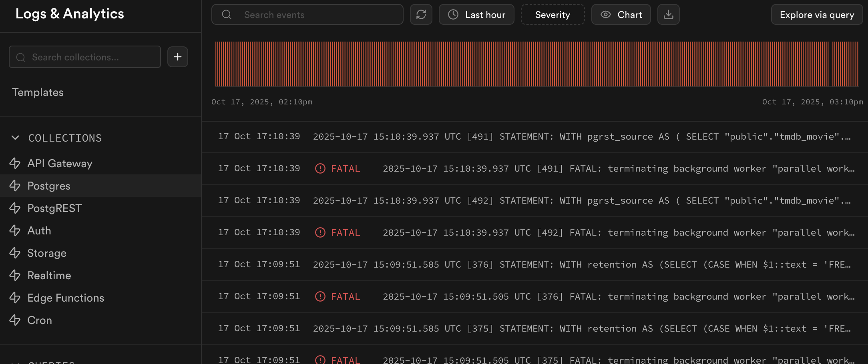868x364 pixels.
Task: Open the Storage logs collection
Action: 100,253
